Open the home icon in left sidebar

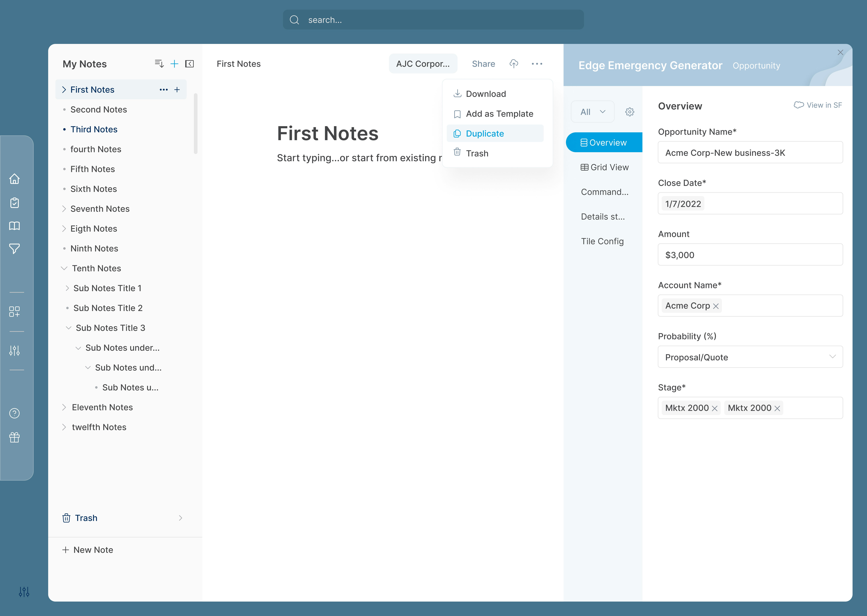click(x=14, y=179)
